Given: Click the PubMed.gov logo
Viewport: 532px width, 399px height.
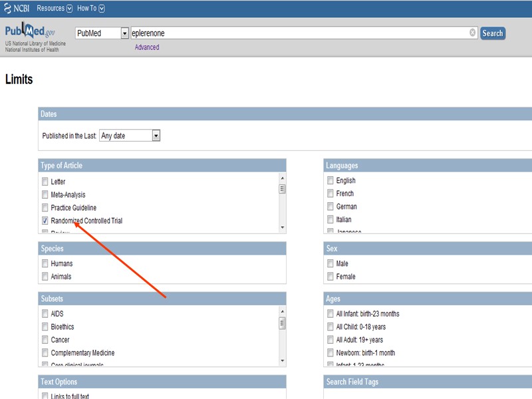Looking at the screenshot, I should [30, 31].
